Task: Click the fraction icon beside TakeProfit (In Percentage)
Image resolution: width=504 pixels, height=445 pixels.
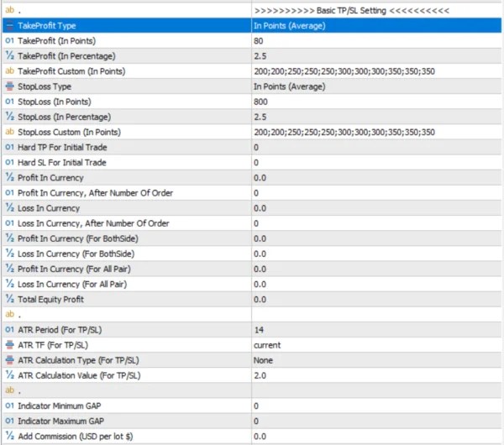Action: [10, 56]
